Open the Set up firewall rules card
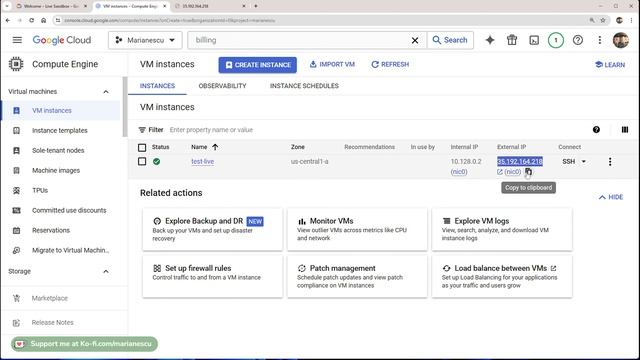640x360 pixels. 212,277
